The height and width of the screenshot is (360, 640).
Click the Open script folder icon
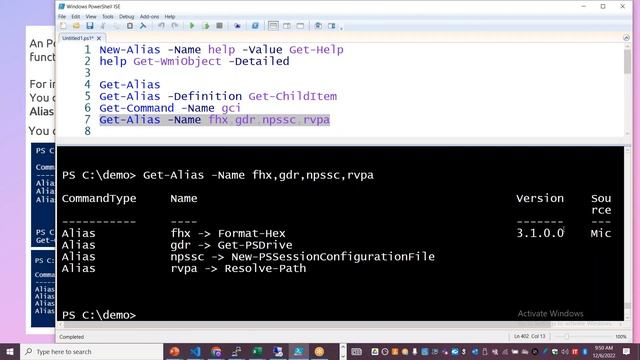point(76,26)
